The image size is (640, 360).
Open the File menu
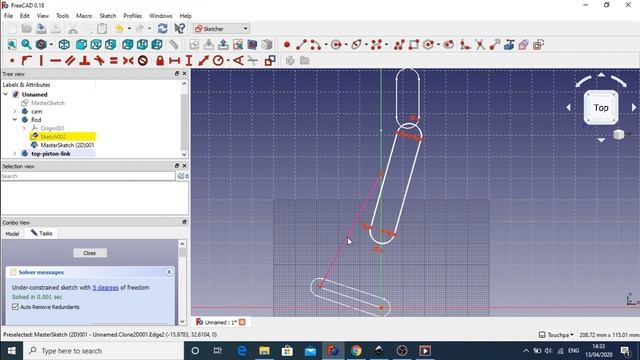point(8,16)
